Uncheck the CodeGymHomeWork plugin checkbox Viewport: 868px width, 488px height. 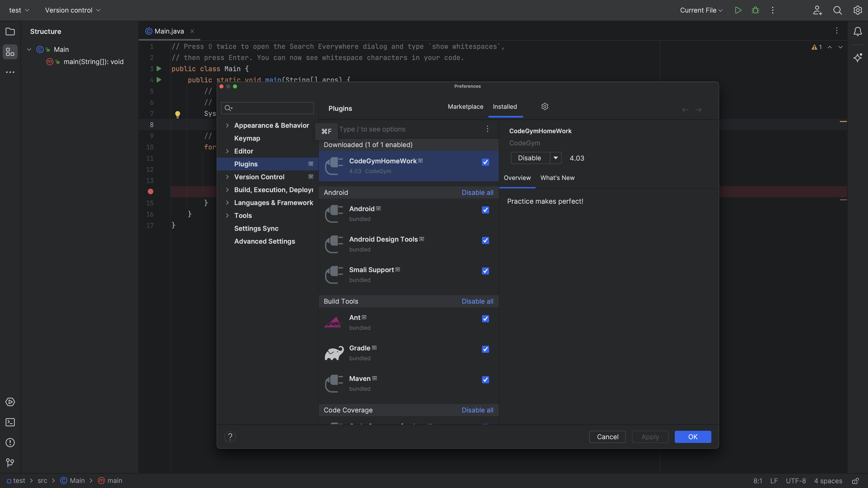(x=485, y=162)
